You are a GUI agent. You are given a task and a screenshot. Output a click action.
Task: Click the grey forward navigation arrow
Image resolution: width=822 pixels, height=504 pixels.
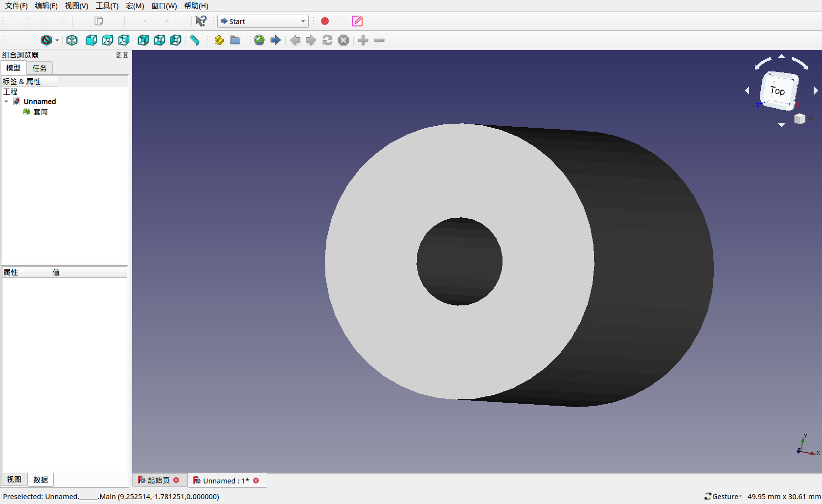point(311,40)
